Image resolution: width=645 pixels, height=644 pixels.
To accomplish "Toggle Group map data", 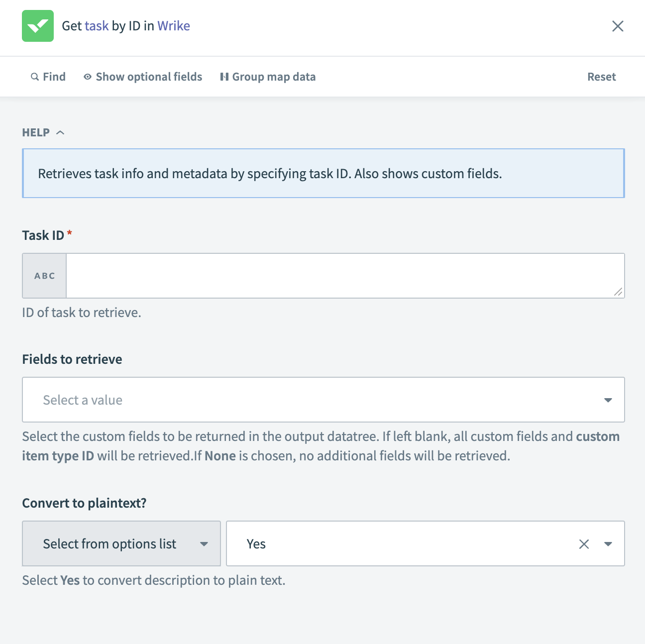I will point(274,76).
